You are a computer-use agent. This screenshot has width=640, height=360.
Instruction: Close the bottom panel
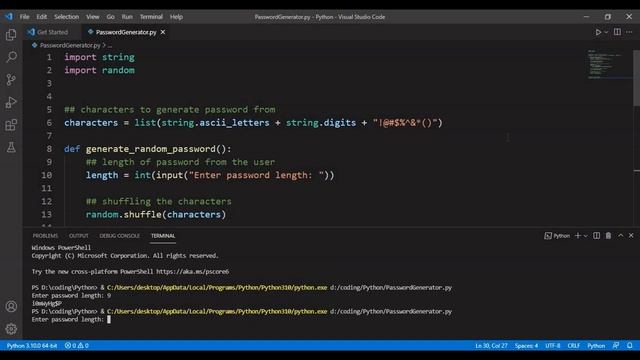[631, 236]
